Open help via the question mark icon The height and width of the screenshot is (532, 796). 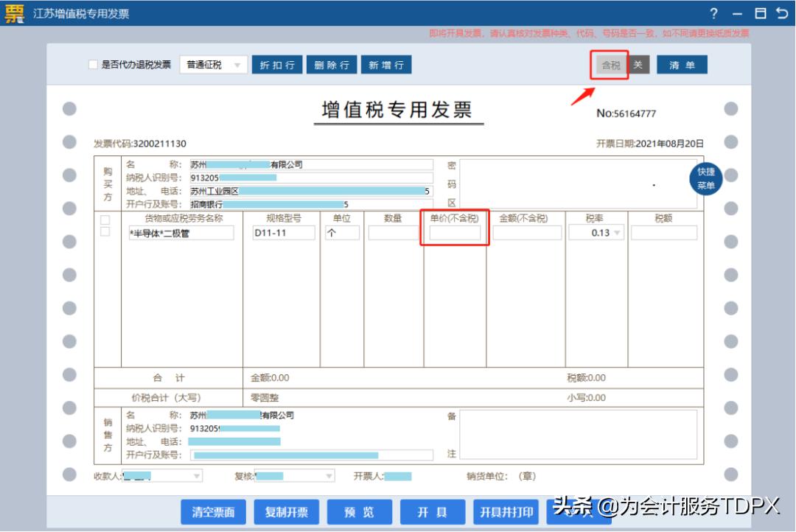click(713, 13)
